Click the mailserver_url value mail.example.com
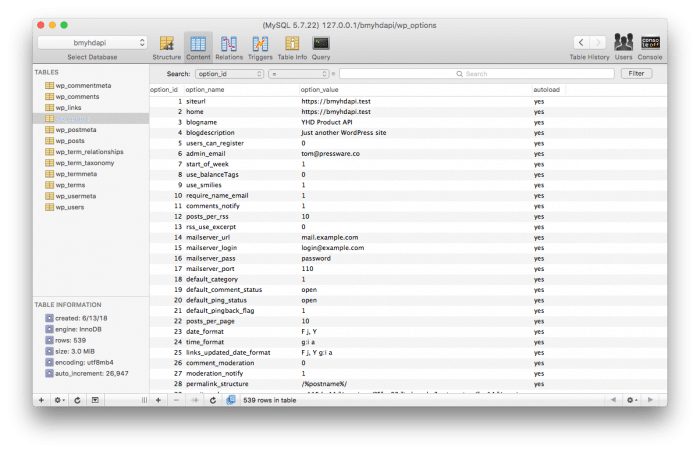The width and height of the screenshot is (700, 453). click(x=329, y=237)
